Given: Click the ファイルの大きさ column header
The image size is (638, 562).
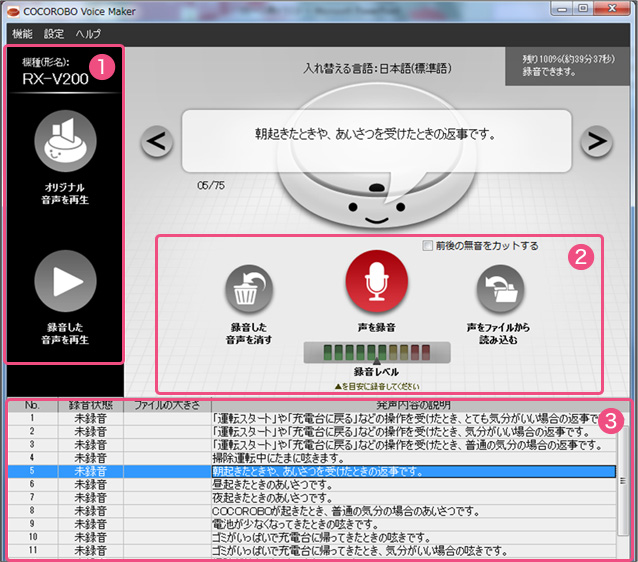Looking at the screenshot, I should point(167,404).
